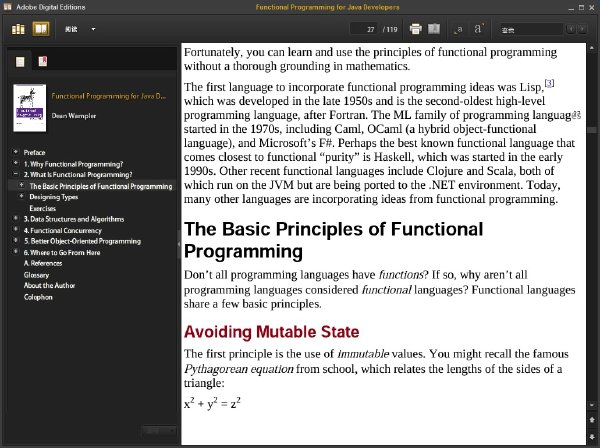Screen dimensions: 600x448
Task: Click the book cover thumbnail
Action: pos(29,108)
